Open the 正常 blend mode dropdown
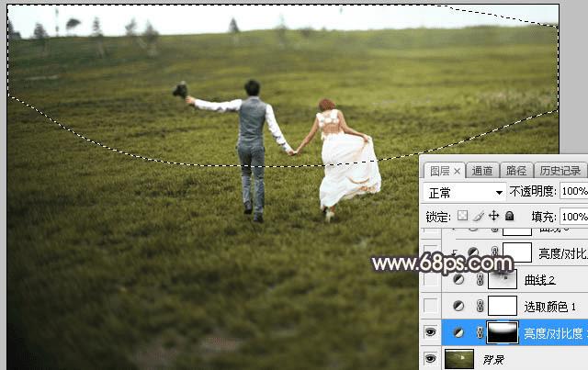 464,193
